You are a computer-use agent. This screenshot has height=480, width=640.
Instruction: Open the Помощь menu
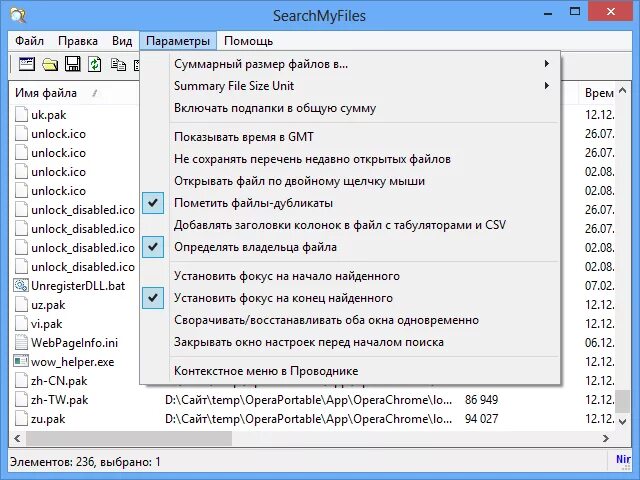(249, 41)
